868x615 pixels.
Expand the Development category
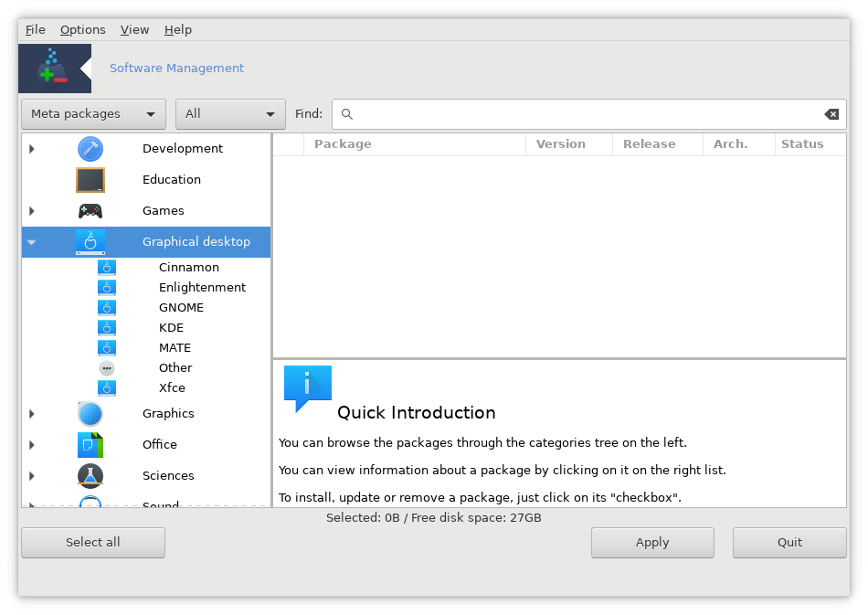(32, 149)
